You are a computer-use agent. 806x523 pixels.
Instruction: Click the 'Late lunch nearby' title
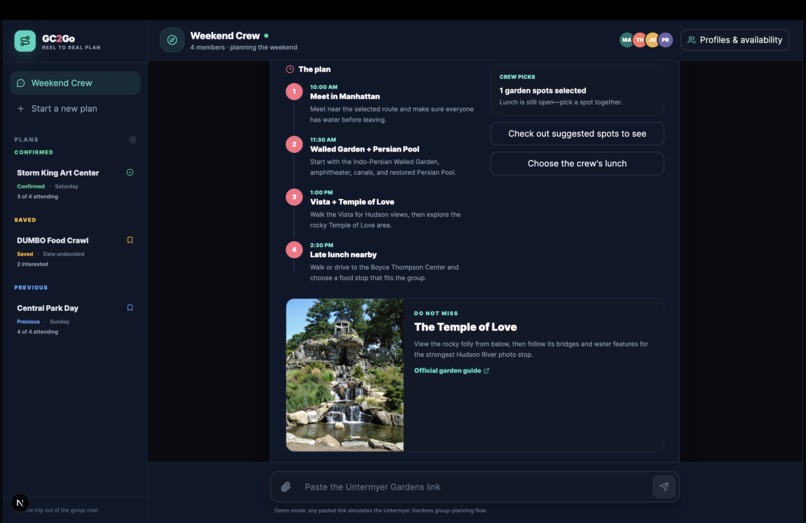tap(343, 255)
